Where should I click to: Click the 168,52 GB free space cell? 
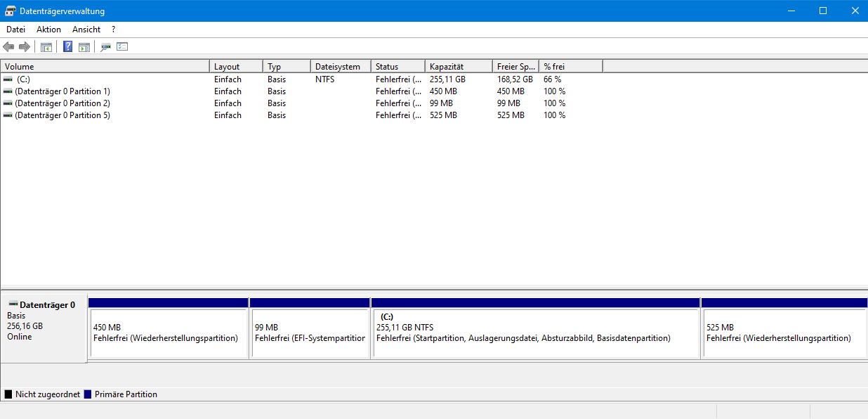click(515, 79)
